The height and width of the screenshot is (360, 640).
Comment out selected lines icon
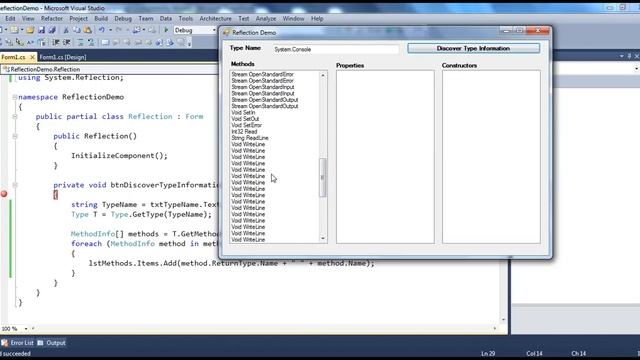pos(80,42)
